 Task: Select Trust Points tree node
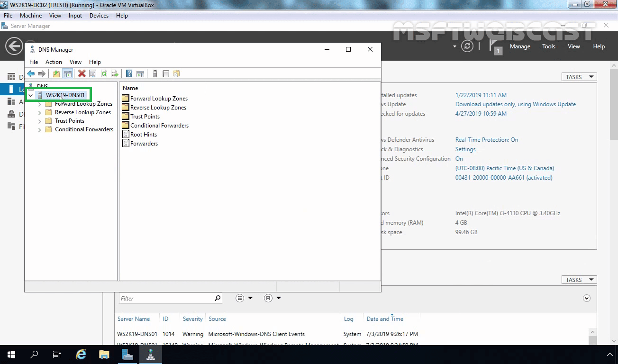point(70,121)
